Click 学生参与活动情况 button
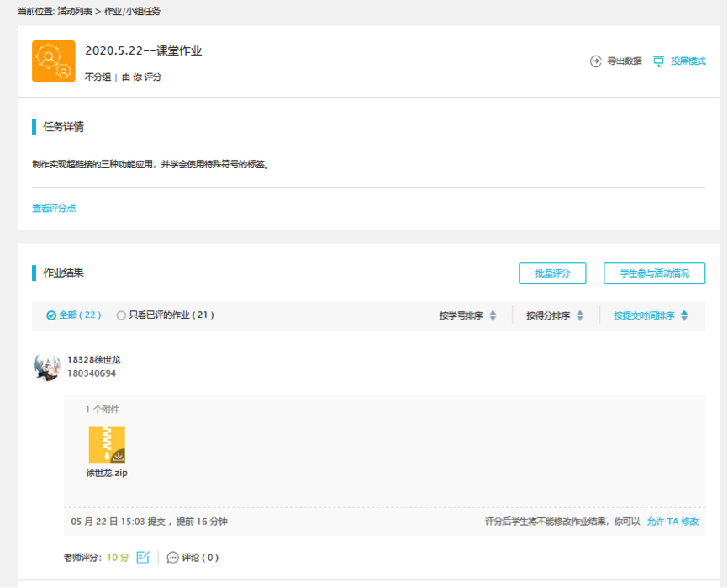 pos(654,273)
